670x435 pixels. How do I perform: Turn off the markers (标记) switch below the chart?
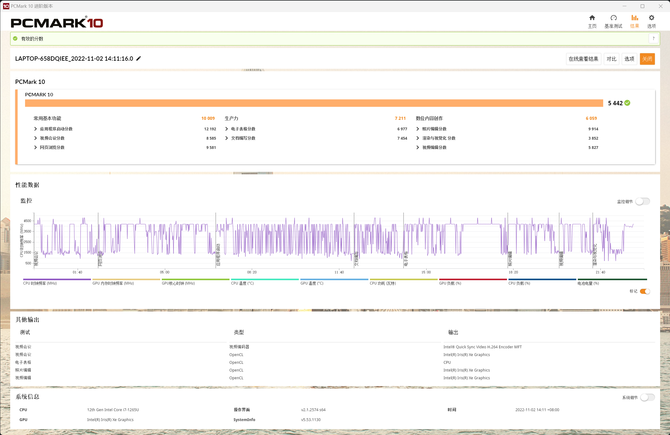(645, 291)
